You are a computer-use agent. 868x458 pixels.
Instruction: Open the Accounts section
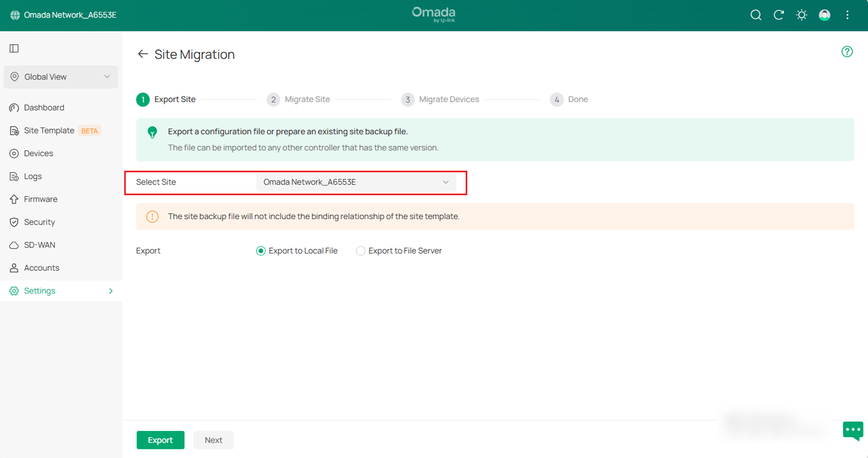42,267
